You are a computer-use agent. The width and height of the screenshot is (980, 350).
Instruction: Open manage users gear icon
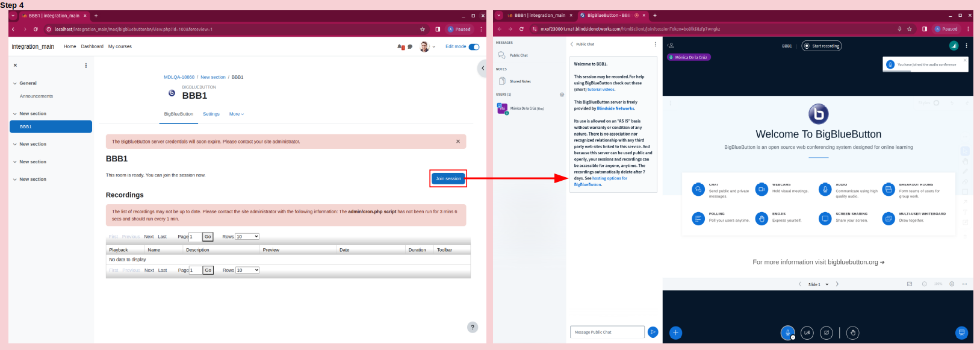point(562,95)
